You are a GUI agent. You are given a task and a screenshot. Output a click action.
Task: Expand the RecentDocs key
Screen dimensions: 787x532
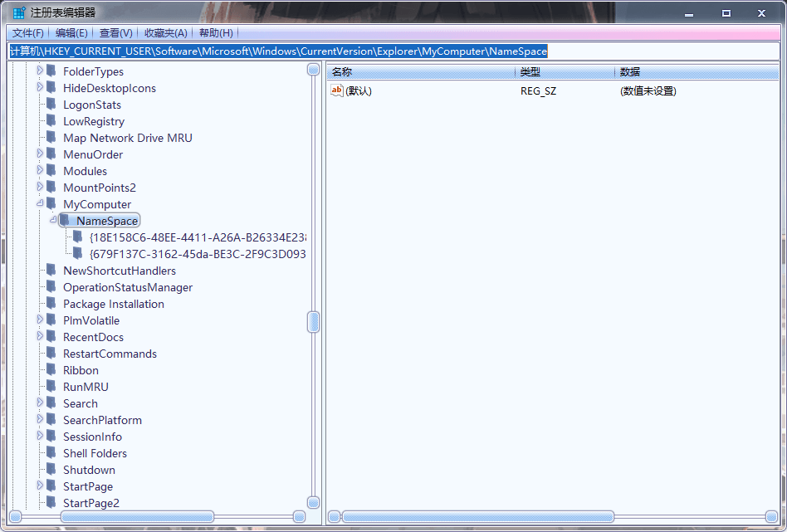pyautogui.click(x=40, y=336)
